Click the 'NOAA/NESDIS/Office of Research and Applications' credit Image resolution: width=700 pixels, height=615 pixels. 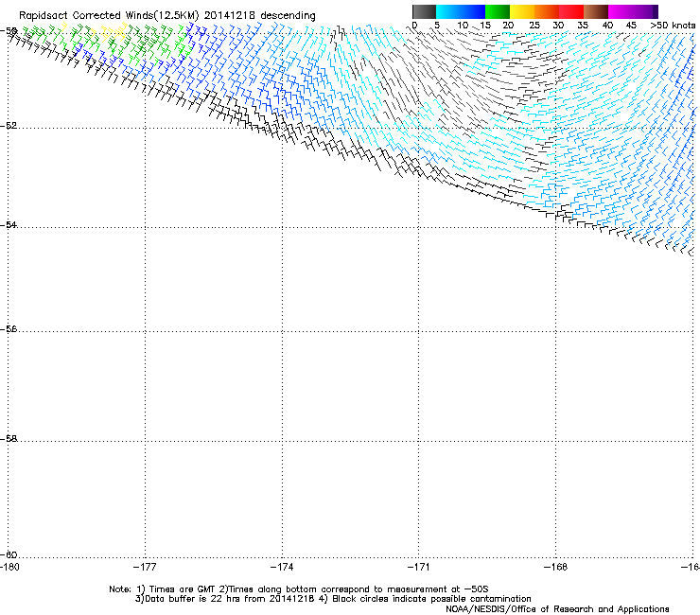(x=557, y=609)
